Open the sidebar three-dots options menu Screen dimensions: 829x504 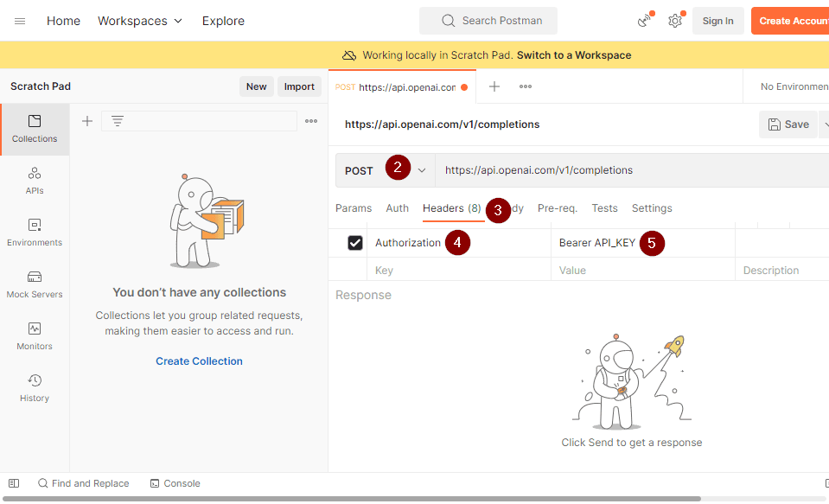(311, 121)
